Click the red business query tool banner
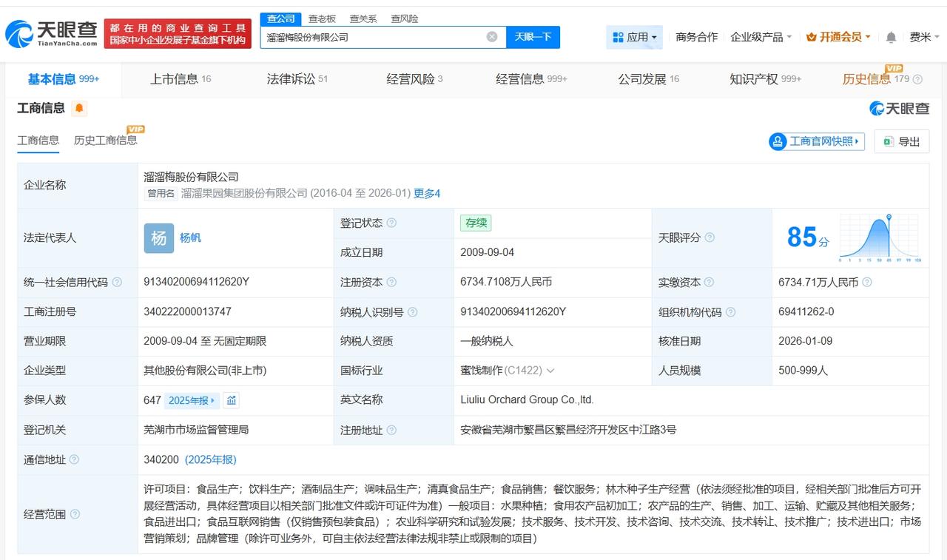This screenshot has width=947, height=560. coord(178,33)
